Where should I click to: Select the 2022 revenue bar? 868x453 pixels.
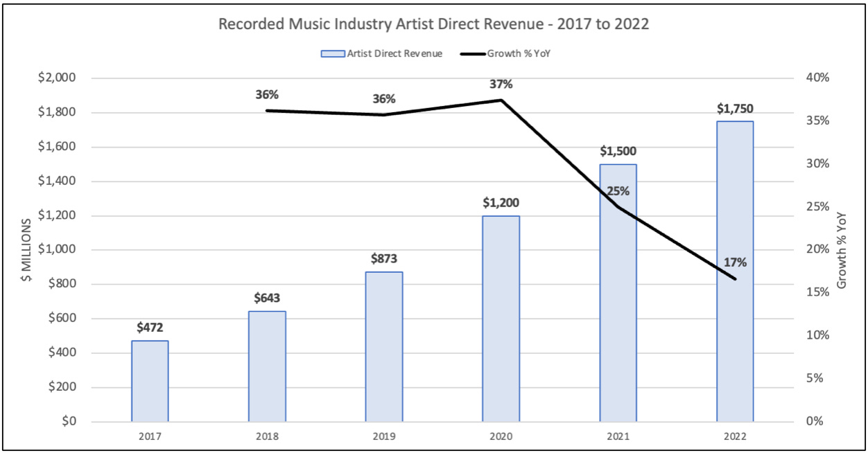click(735, 270)
